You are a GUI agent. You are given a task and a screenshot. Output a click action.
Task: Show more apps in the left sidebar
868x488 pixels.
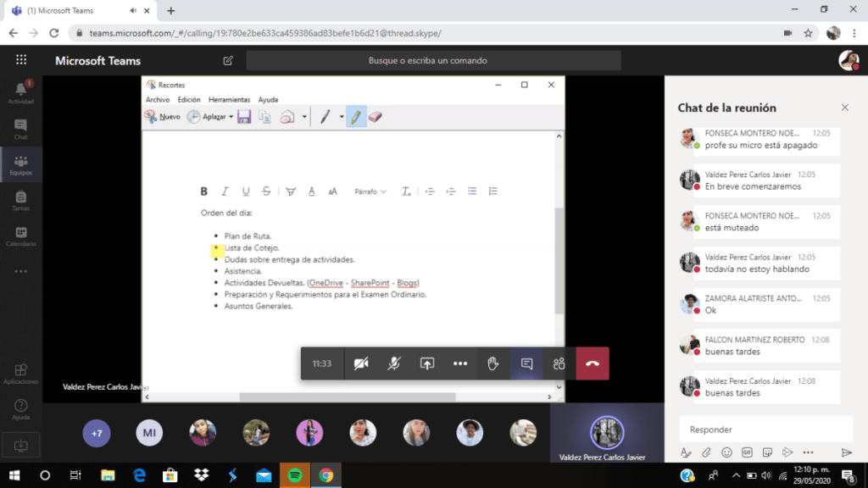(20, 272)
